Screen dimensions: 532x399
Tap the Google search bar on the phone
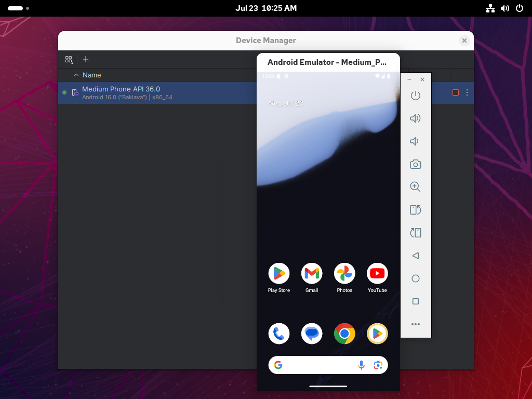pos(328,365)
